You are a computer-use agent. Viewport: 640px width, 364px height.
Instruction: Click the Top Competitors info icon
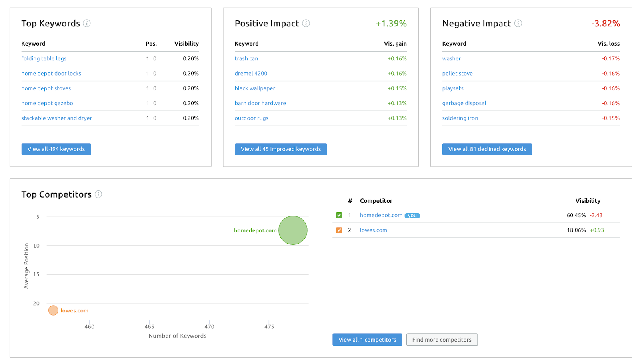pos(98,194)
